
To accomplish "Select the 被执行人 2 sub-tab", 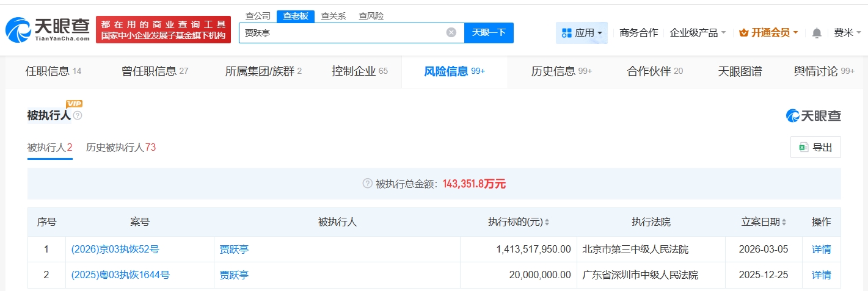I will point(50,148).
